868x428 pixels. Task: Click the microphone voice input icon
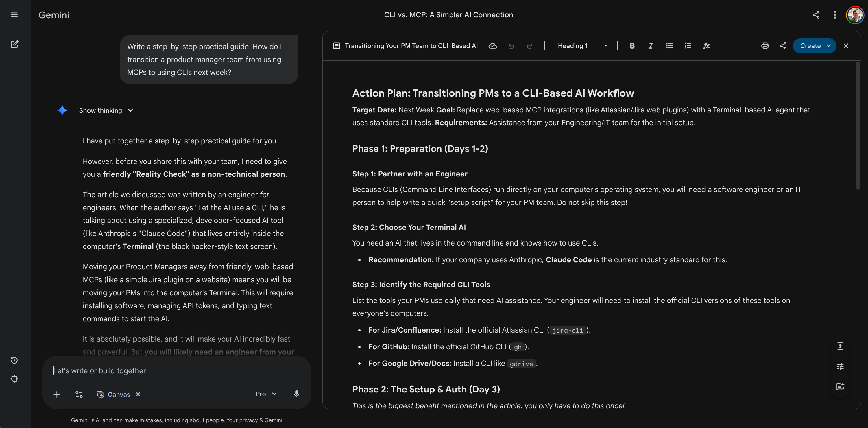(296, 394)
